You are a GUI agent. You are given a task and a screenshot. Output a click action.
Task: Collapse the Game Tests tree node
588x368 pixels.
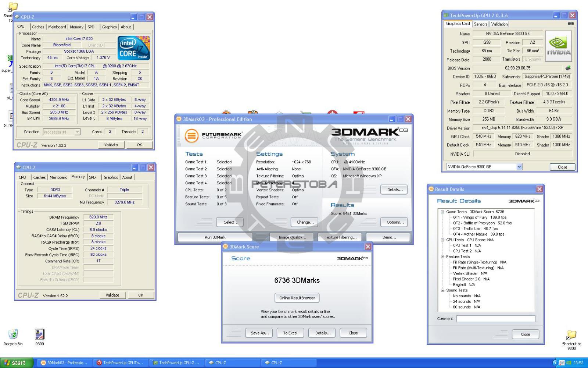tap(442, 212)
